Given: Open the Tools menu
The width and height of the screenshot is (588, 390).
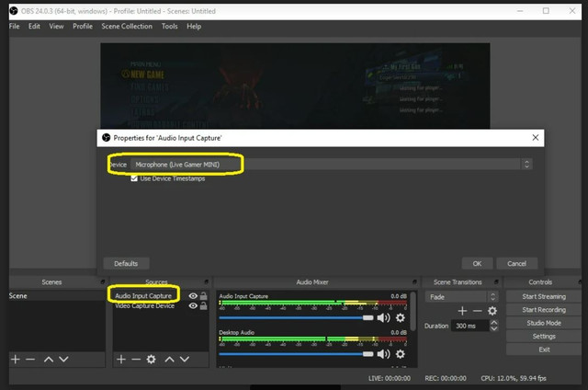Looking at the screenshot, I should point(169,27).
